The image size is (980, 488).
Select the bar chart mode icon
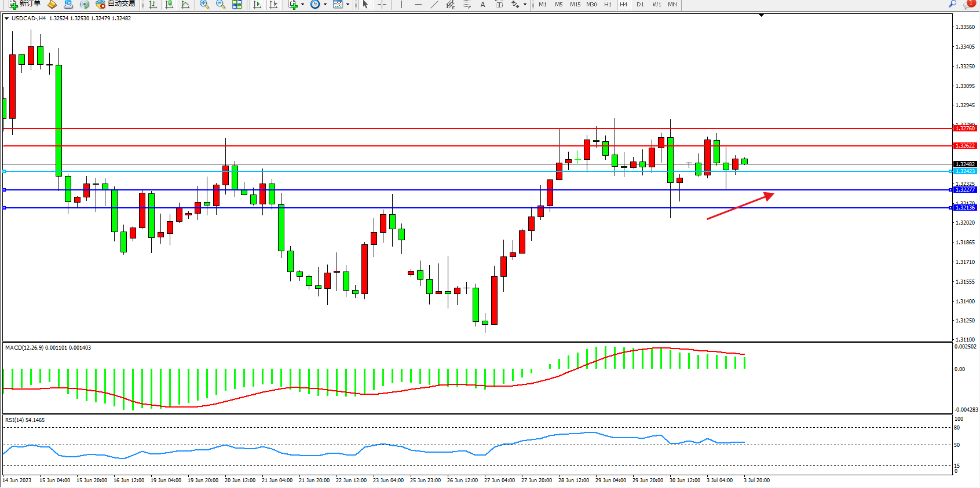153,5
